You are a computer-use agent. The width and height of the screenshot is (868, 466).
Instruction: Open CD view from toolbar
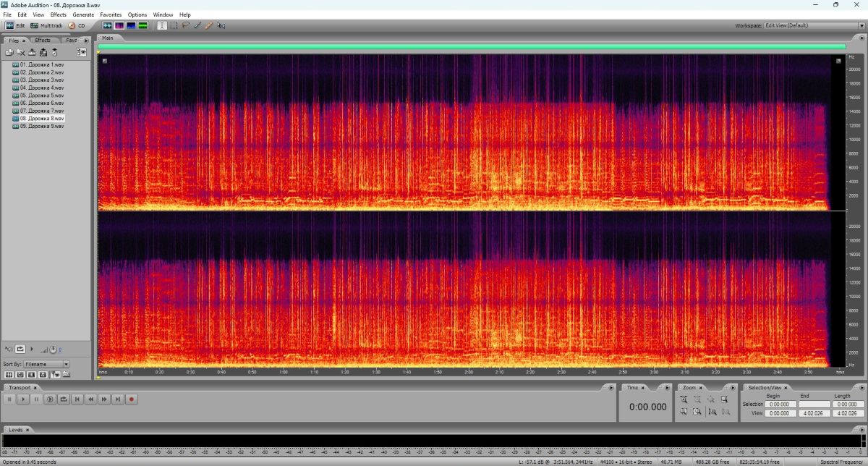click(76, 25)
